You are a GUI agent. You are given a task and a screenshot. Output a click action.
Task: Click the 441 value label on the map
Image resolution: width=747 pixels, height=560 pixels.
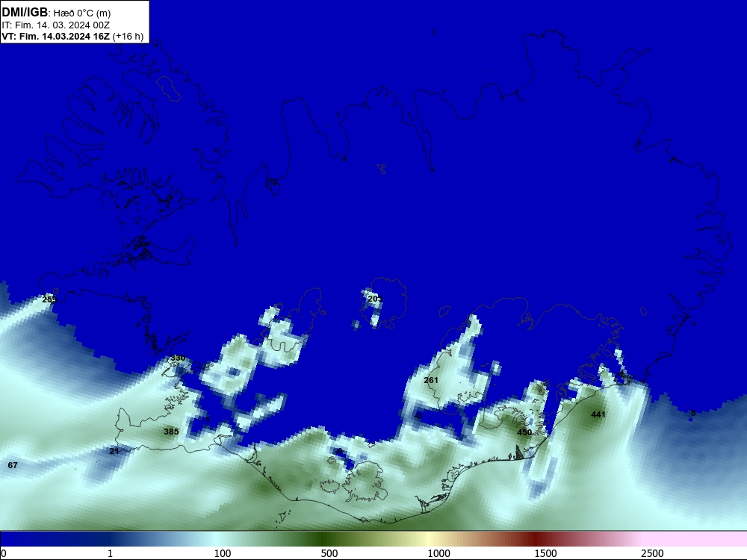coord(598,414)
